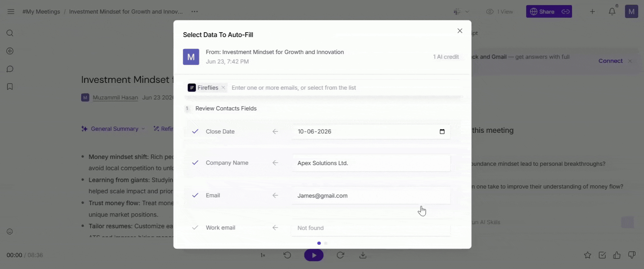Image resolution: width=644 pixels, height=269 pixels.
Task: Toggle the Work email field checkmark
Action: [195, 227]
